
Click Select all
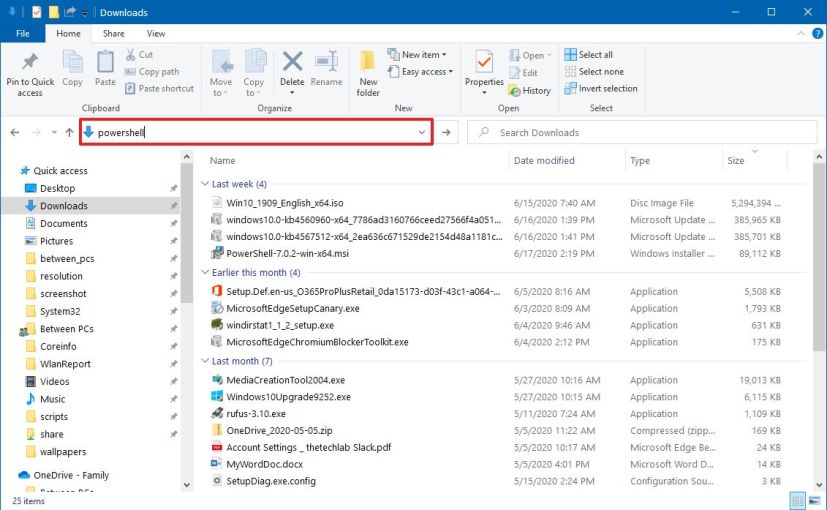coord(588,54)
